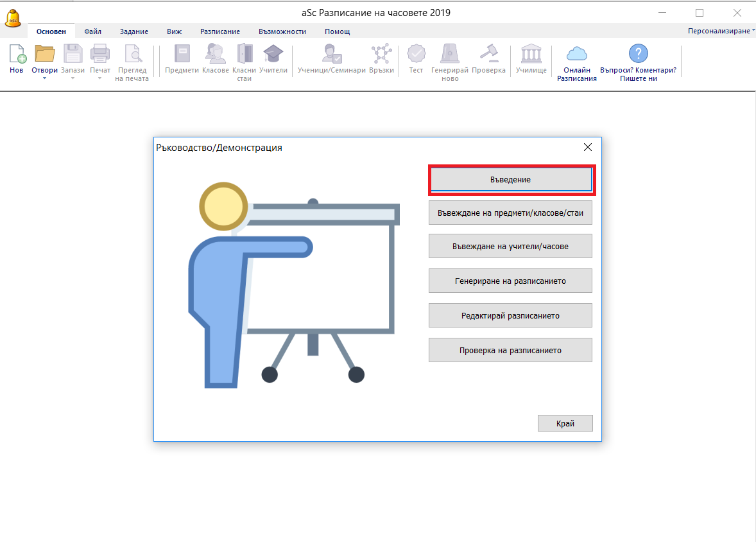
Task: Switch to the Файл ribbon tab
Action: click(x=93, y=31)
